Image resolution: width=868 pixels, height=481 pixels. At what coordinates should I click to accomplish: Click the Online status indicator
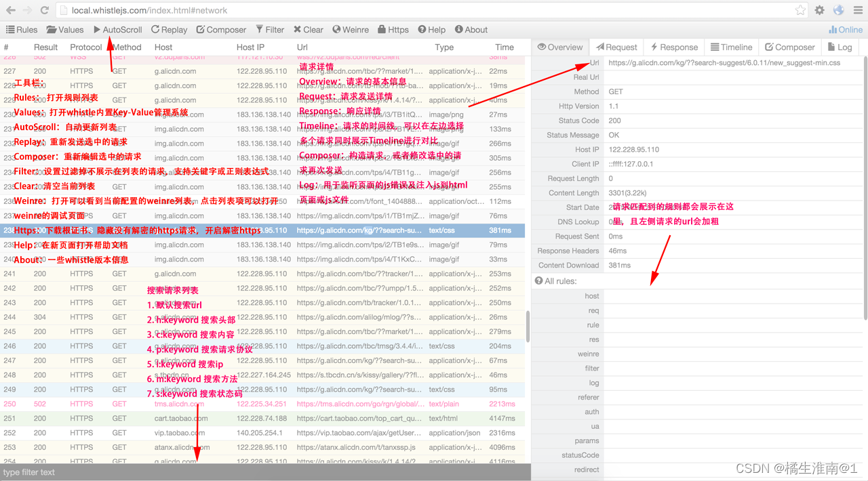point(846,30)
